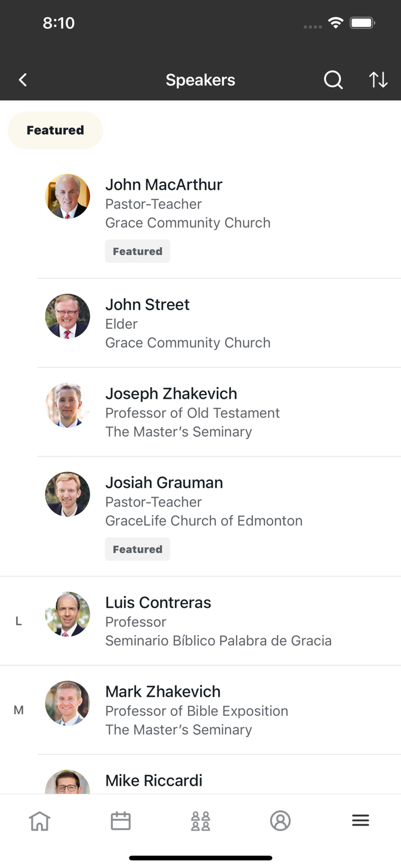
Task: Tap the Featured badge under John MacArthur
Action: tap(137, 251)
